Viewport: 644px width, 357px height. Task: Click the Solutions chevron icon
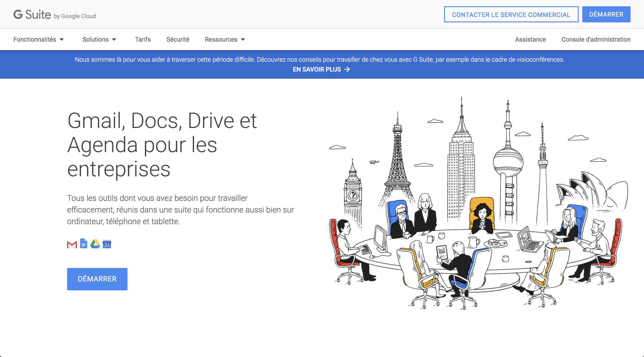tap(114, 40)
